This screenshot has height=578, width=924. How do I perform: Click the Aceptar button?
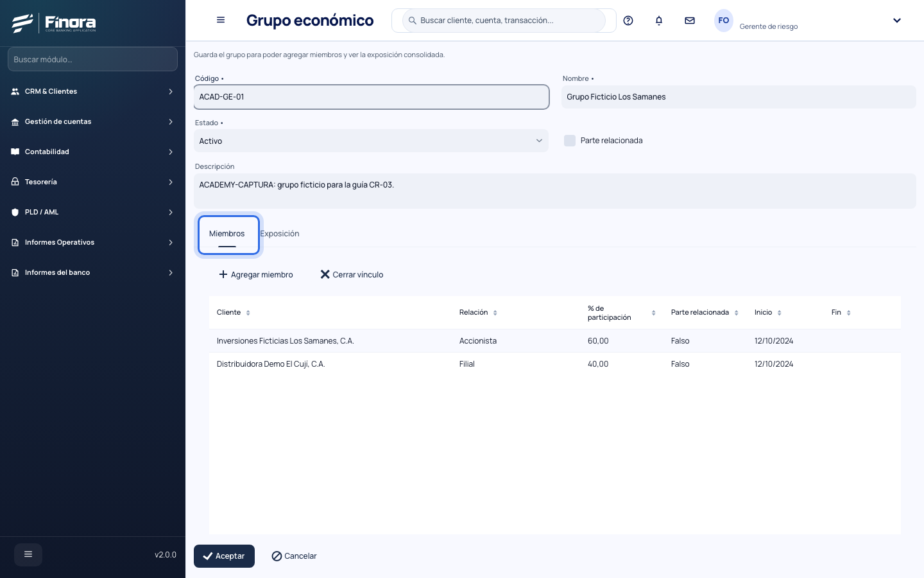pyautogui.click(x=224, y=556)
